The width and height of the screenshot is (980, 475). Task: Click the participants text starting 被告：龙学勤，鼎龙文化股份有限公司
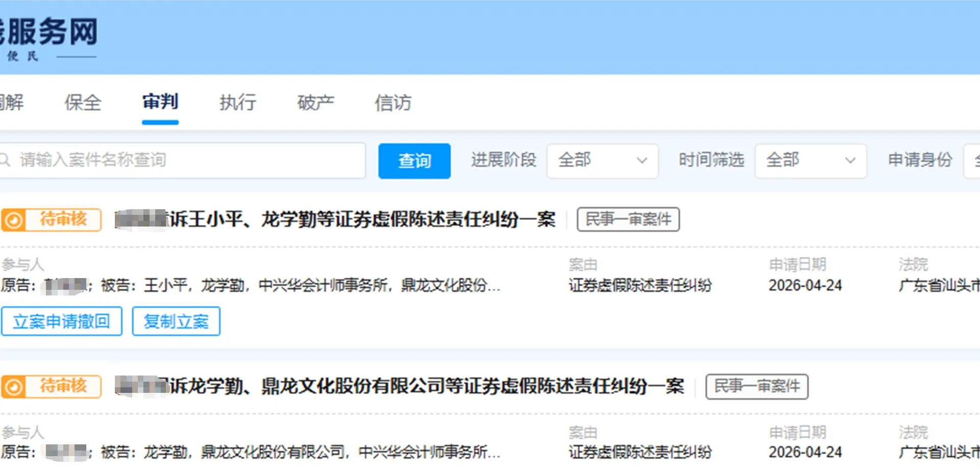coord(301,452)
